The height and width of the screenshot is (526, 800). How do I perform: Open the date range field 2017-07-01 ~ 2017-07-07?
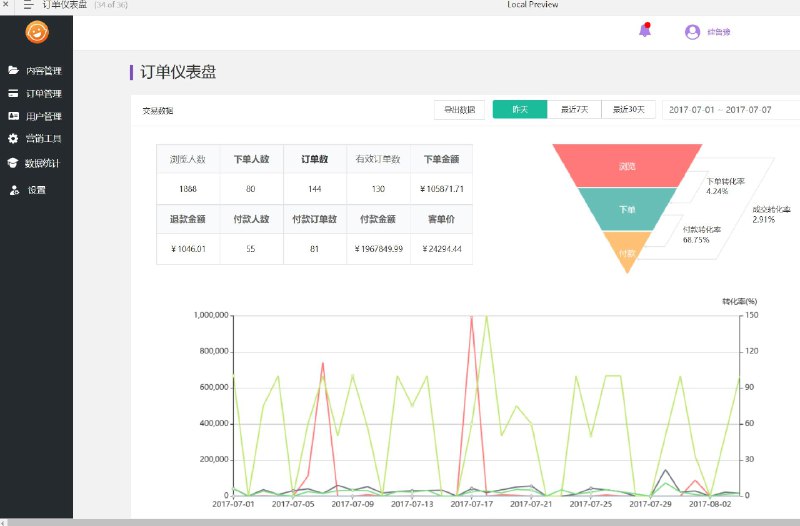[x=731, y=110]
